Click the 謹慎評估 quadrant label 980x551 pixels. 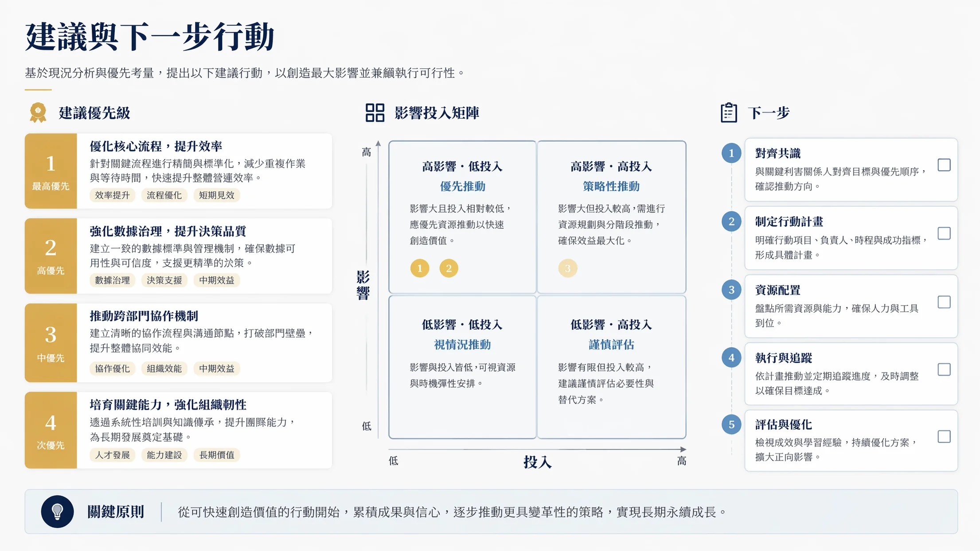tap(611, 345)
